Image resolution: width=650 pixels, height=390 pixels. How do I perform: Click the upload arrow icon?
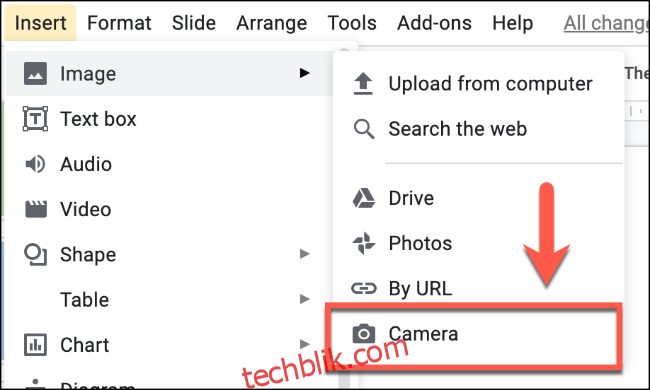363,83
